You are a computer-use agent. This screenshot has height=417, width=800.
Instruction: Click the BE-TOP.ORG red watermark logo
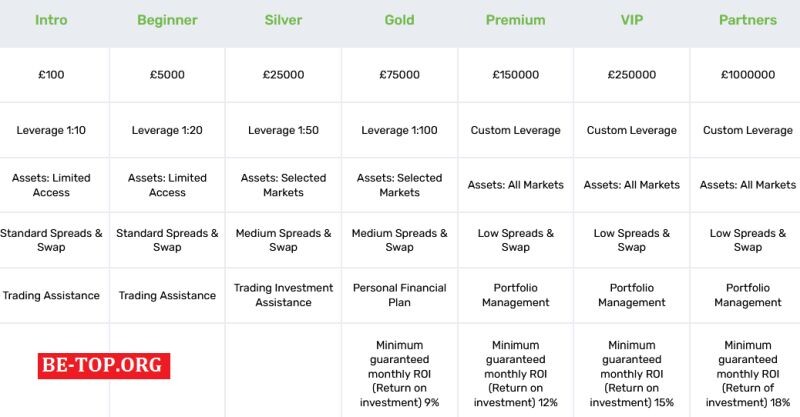coord(104,365)
